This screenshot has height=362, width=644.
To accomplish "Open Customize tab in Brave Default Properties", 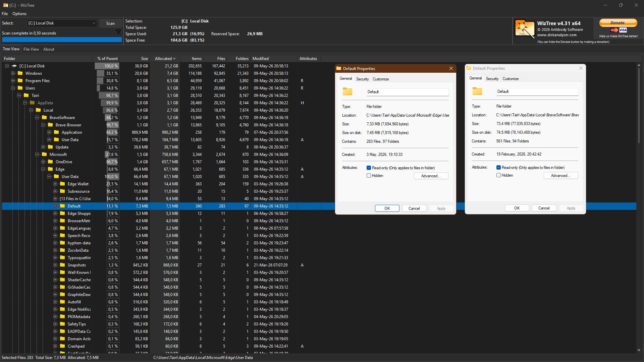I will [x=511, y=79].
